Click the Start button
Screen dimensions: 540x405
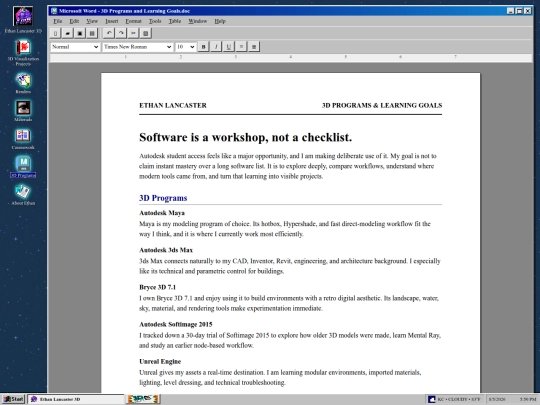tap(13, 399)
